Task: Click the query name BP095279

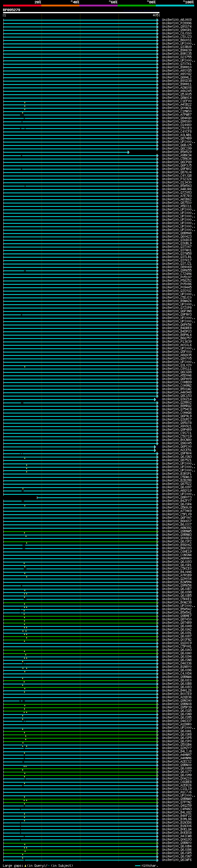Action: (11, 10)
